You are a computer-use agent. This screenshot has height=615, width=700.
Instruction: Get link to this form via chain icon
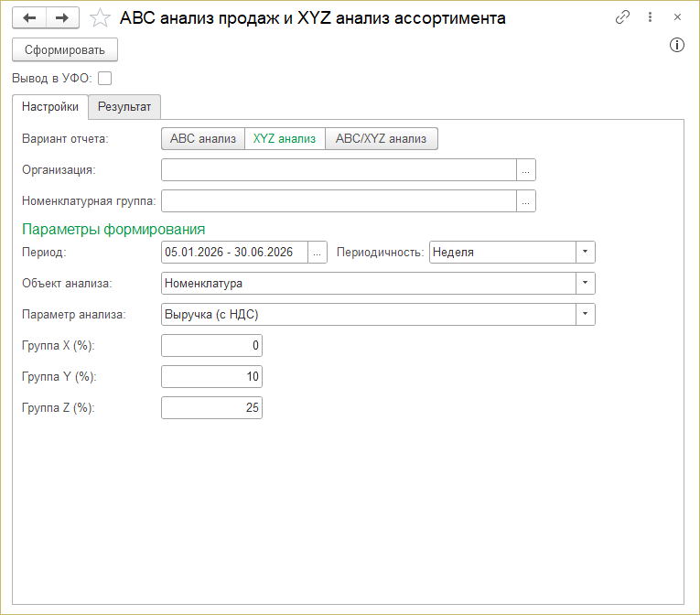coord(622,17)
